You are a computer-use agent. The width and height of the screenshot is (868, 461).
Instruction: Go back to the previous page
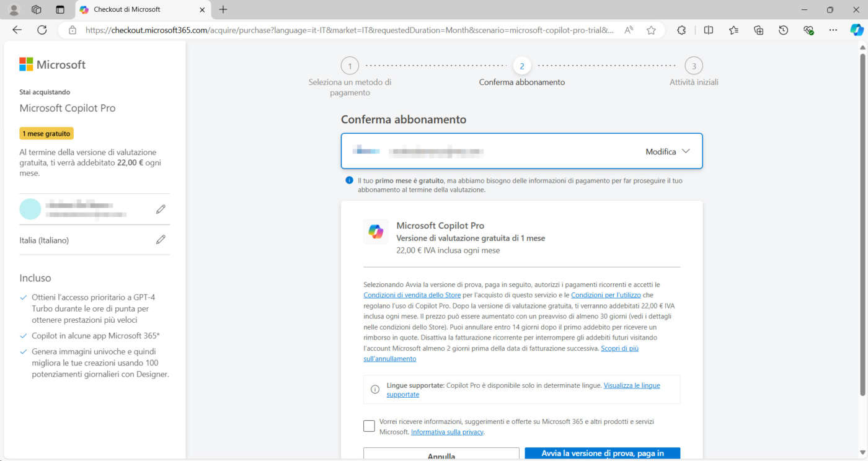(17, 30)
